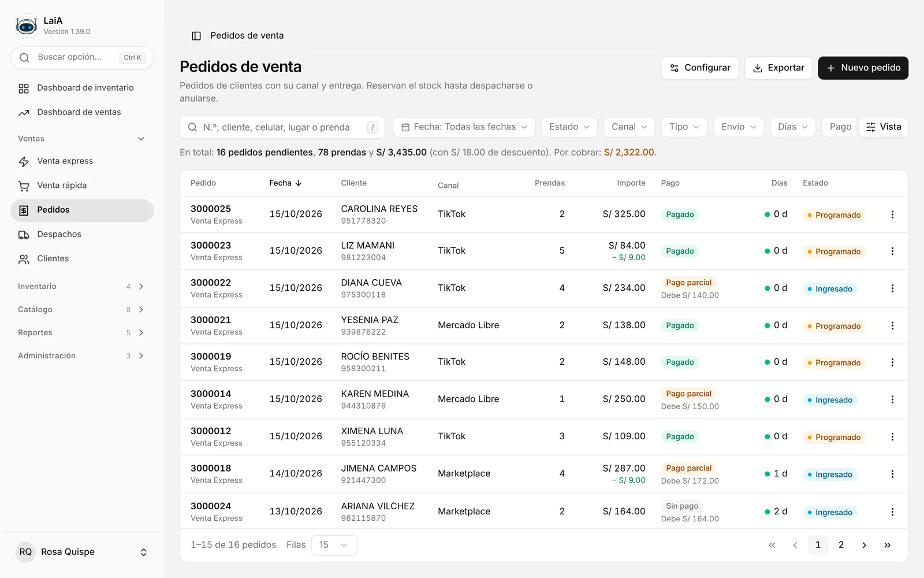Expand the Catálogo sidebar section
This screenshot has height=578, width=924.
82,310
